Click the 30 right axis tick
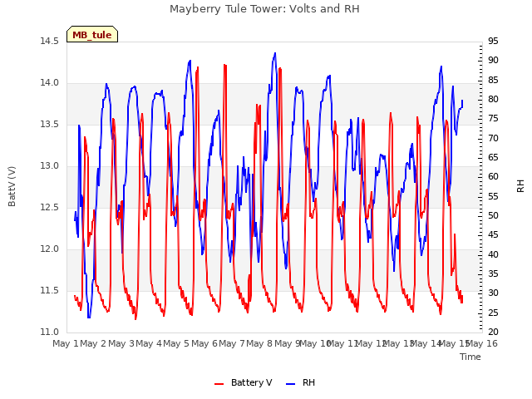The height and width of the screenshot is (399, 532). click(493, 293)
